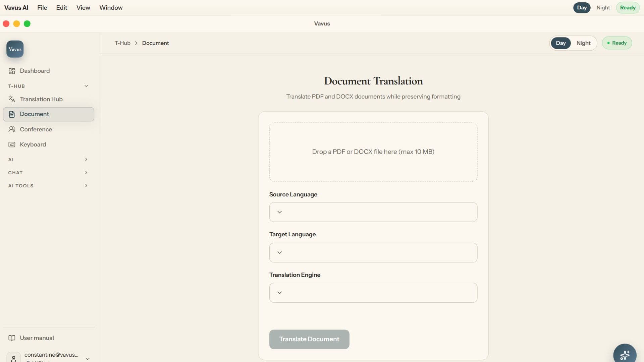Click the T-Hub breadcrumb link
The width and height of the screenshot is (644, 362).
[122, 43]
